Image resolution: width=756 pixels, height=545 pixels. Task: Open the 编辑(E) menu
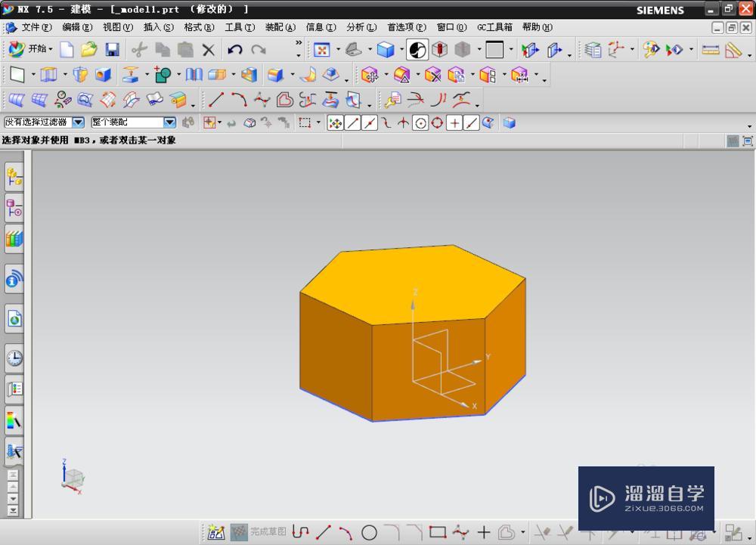(x=77, y=27)
